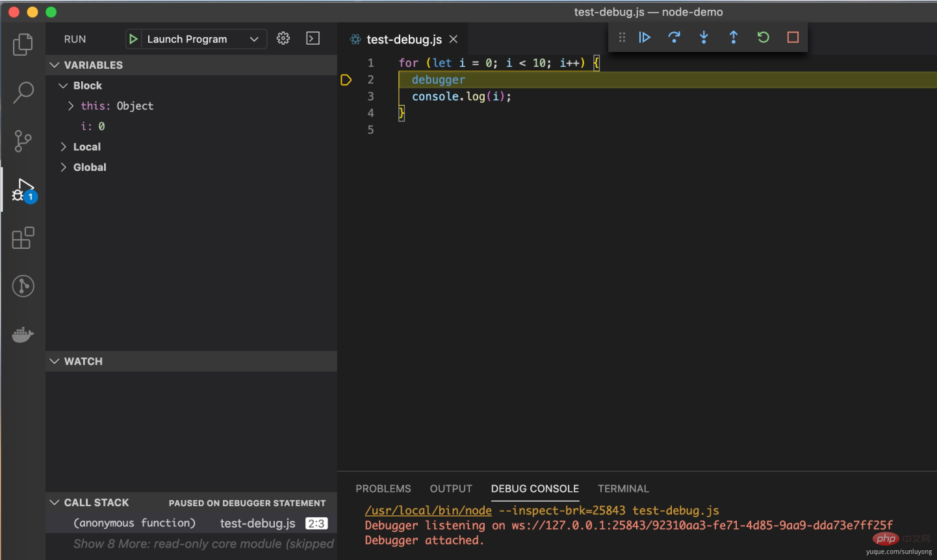Switch to the TERMINAL panel tab
The width and height of the screenshot is (937, 560).
point(623,489)
